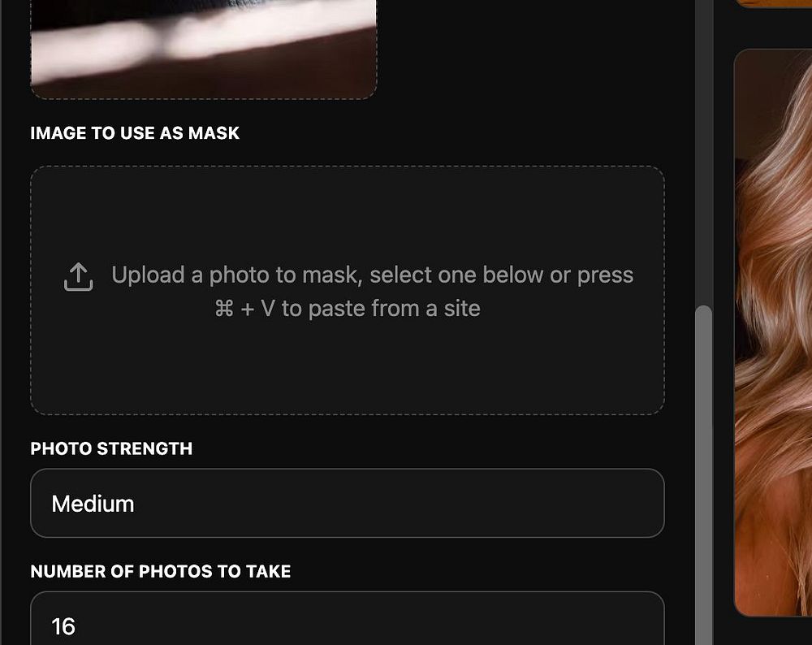This screenshot has height=645, width=812.
Task: Click the 'IMAGE TO USE AS MASK' heading
Action: point(135,133)
